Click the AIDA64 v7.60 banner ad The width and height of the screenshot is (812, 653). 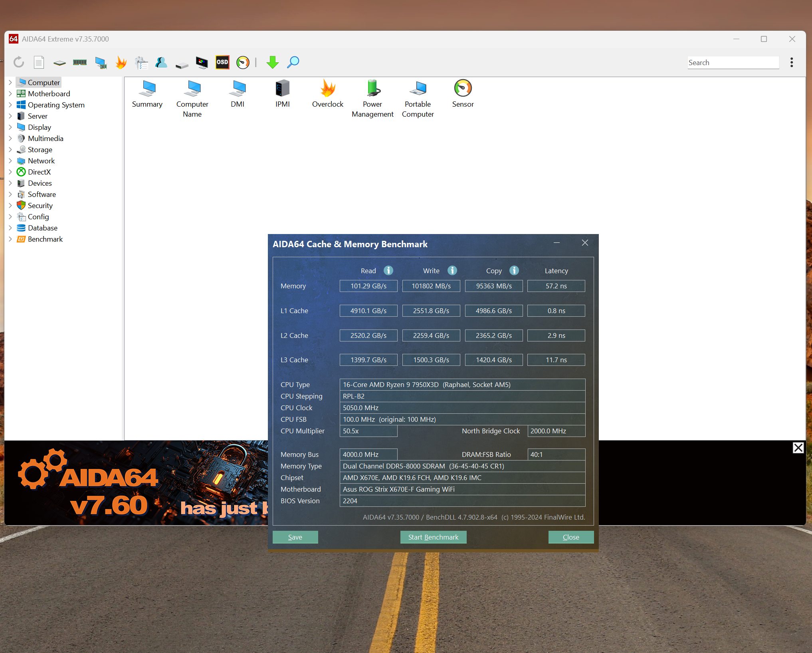[x=136, y=483]
